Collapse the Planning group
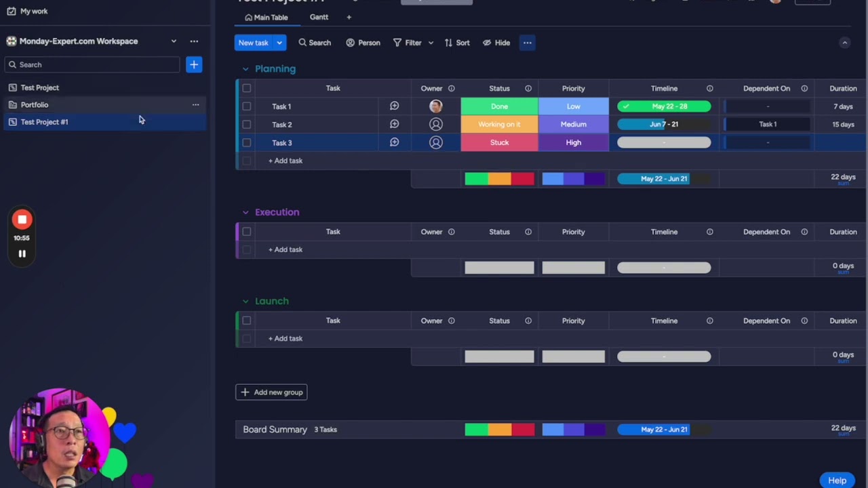This screenshot has width=868, height=488. coord(245,68)
